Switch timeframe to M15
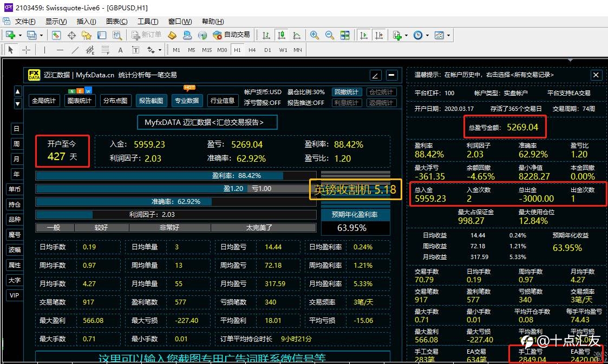Image resolution: width=608 pixels, height=364 pixels. [x=207, y=50]
